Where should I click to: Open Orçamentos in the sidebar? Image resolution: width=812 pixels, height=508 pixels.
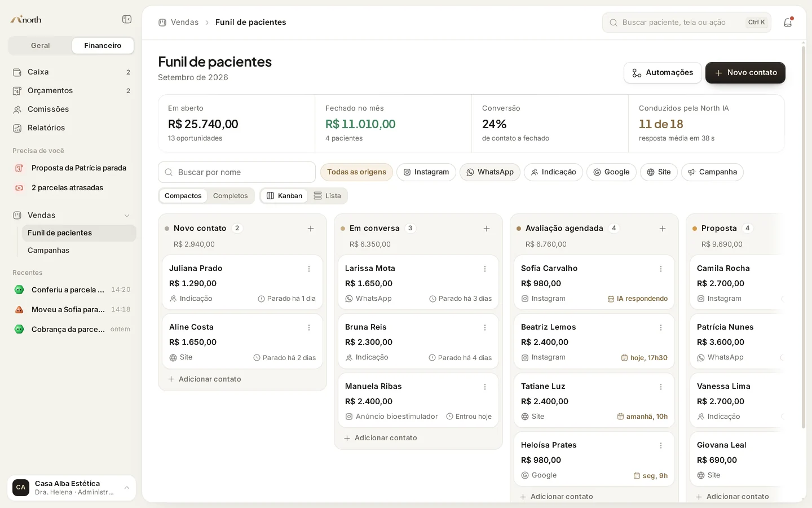click(72, 90)
